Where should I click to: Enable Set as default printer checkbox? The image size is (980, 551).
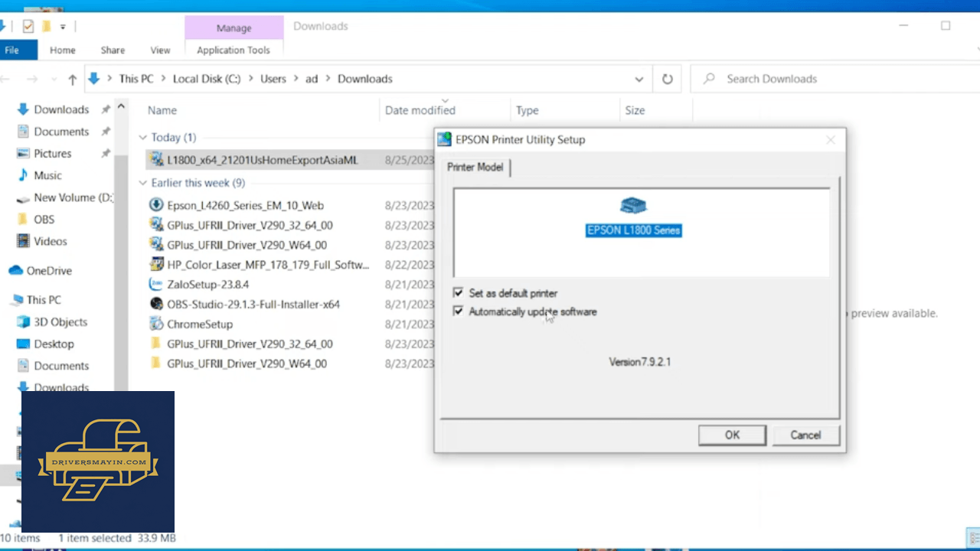click(x=458, y=293)
